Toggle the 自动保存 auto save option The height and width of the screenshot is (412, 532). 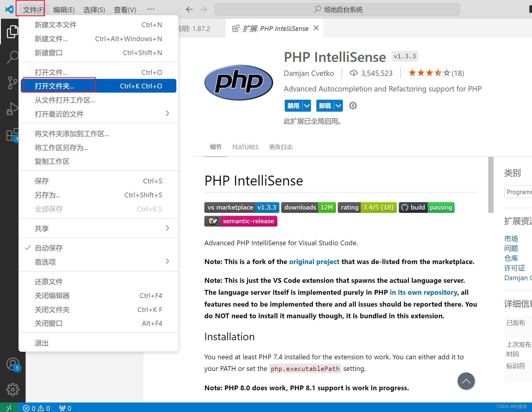click(98, 248)
